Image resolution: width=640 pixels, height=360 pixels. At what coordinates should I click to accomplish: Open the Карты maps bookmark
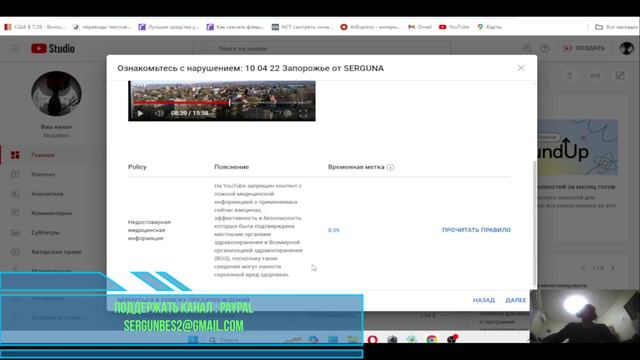(489, 27)
